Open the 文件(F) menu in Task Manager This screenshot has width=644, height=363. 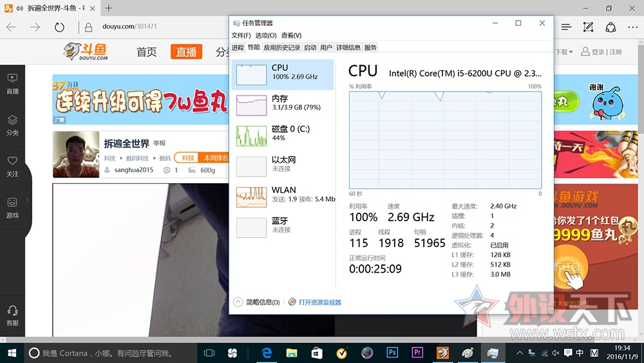241,35
